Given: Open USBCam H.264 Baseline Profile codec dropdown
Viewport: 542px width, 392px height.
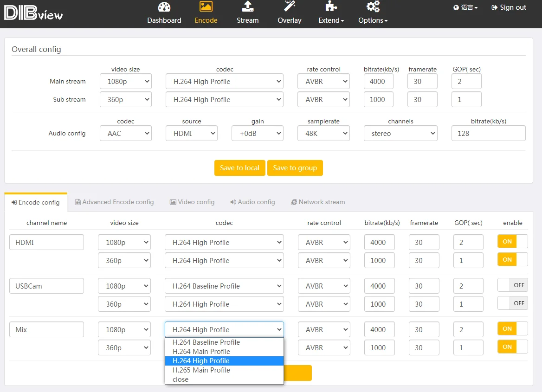Looking at the screenshot, I should click(224, 286).
